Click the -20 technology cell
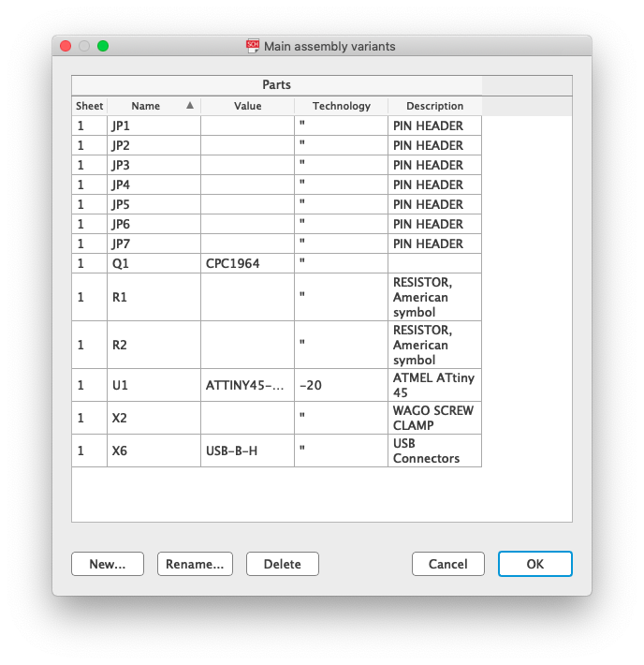644x665 pixels. tap(342, 385)
